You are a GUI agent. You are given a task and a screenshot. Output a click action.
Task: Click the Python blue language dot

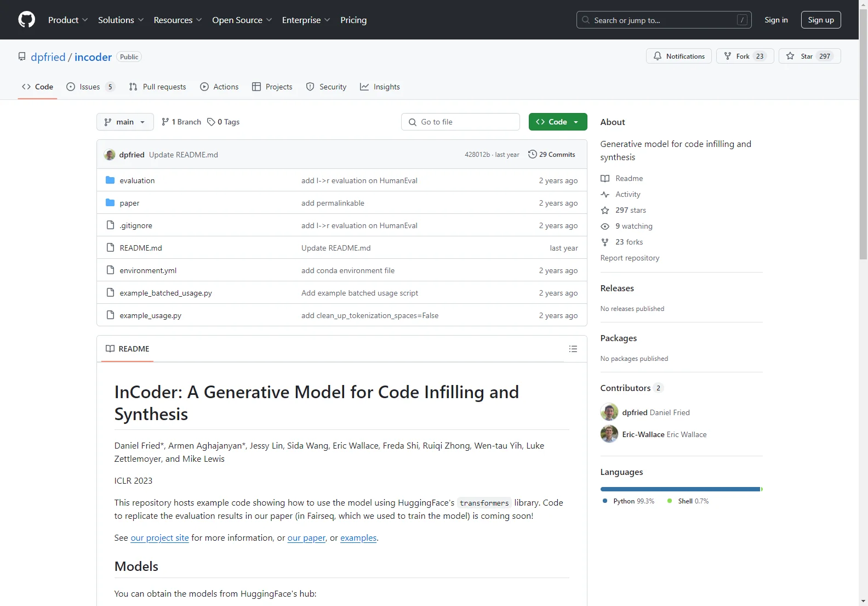pyautogui.click(x=605, y=501)
